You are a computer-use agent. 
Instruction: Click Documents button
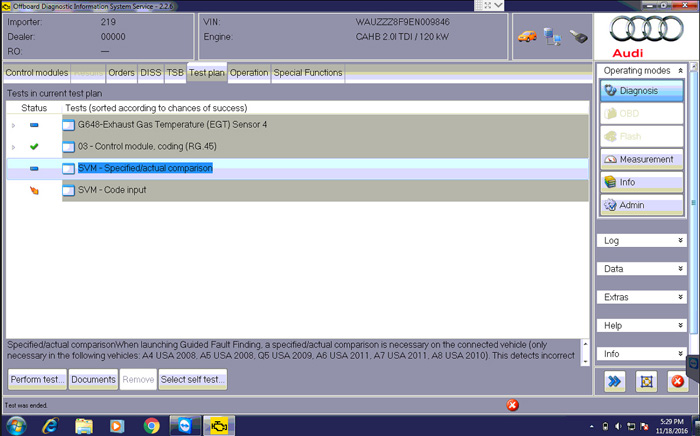93,379
